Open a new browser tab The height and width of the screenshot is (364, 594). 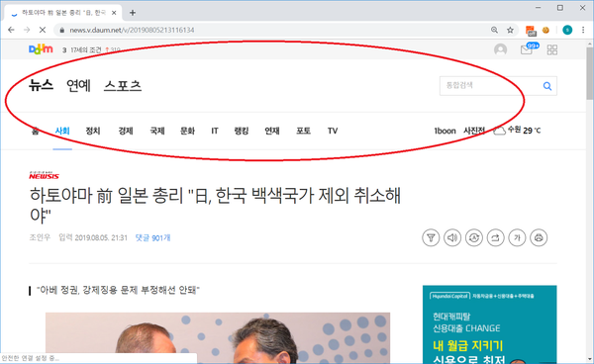click(x=133, y=13)
